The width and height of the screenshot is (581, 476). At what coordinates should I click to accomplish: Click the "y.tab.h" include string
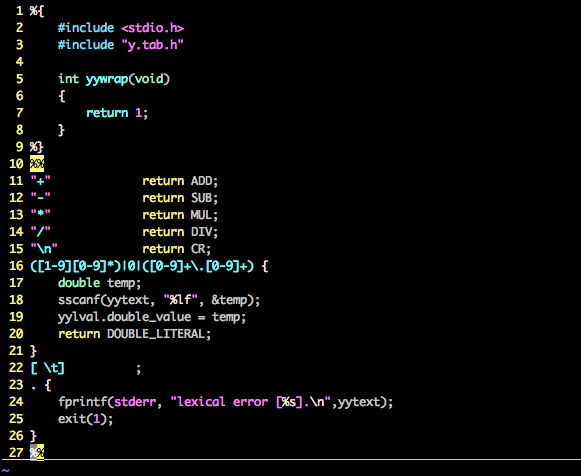click(x=152, y=45)
